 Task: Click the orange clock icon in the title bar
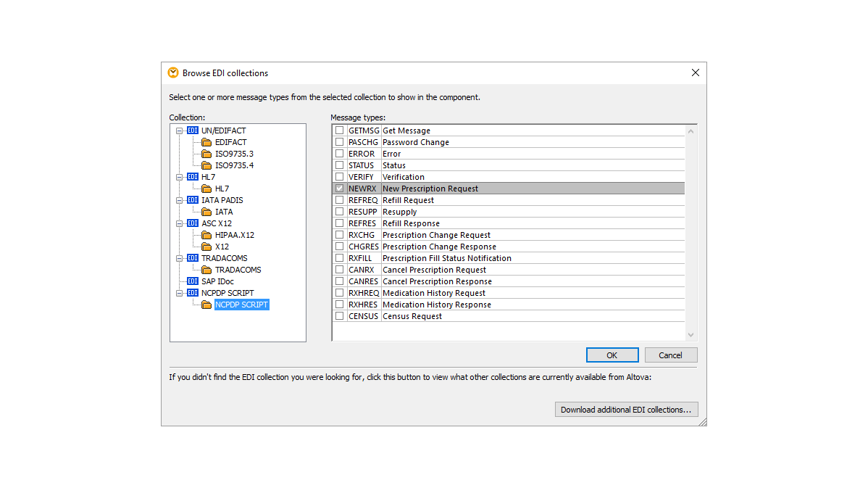click(x=172, y=73)
